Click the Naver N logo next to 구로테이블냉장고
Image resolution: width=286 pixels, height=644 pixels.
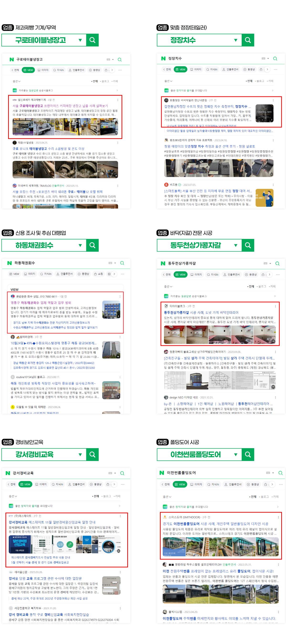click(11, 59)
